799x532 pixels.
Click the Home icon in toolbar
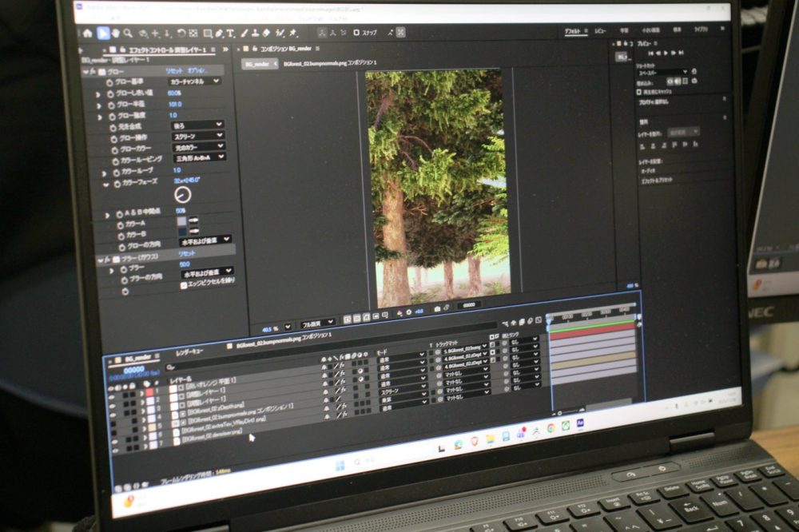[x=86, y=33]
